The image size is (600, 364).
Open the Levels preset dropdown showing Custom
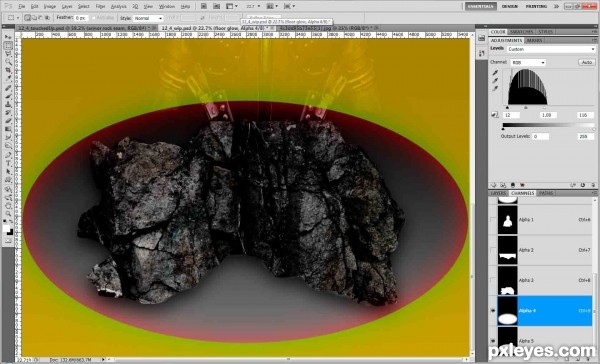tap(551, 49)
